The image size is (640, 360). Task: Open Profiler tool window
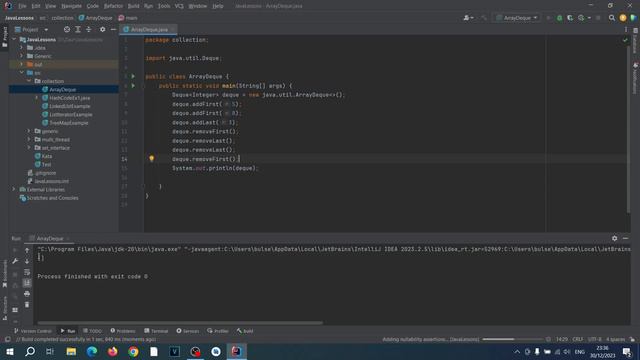tap(218, 331)
